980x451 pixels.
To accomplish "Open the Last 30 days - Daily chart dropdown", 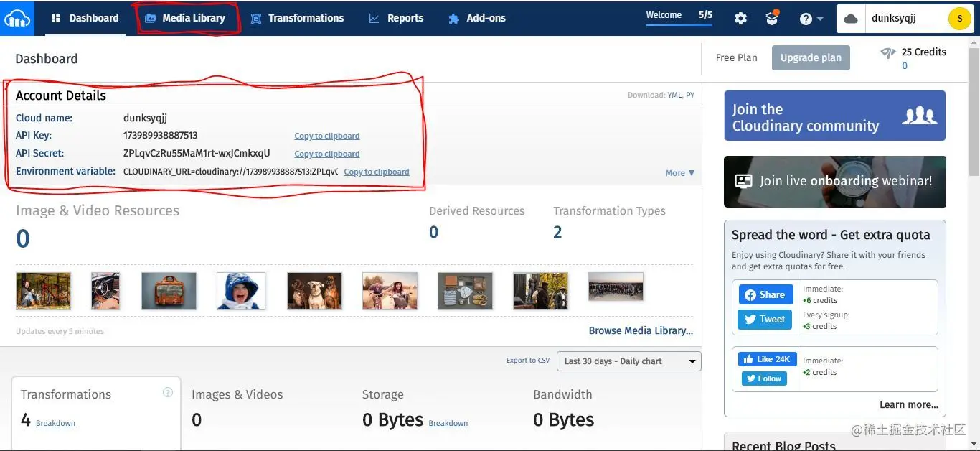I will [629, 361].
